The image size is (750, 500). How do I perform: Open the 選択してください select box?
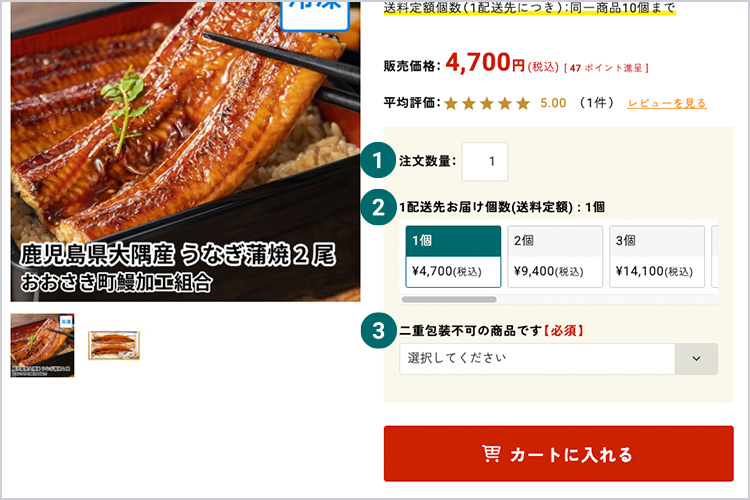point(559,359)
